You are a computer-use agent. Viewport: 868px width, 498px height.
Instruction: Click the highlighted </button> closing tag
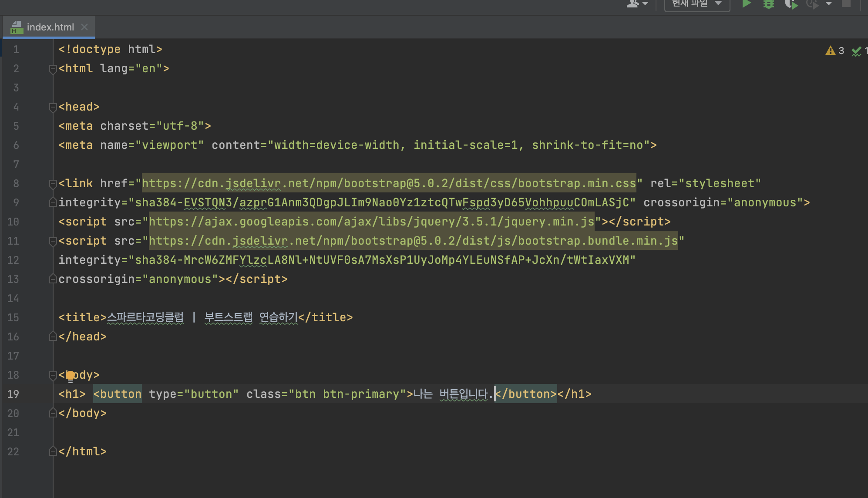526,394
